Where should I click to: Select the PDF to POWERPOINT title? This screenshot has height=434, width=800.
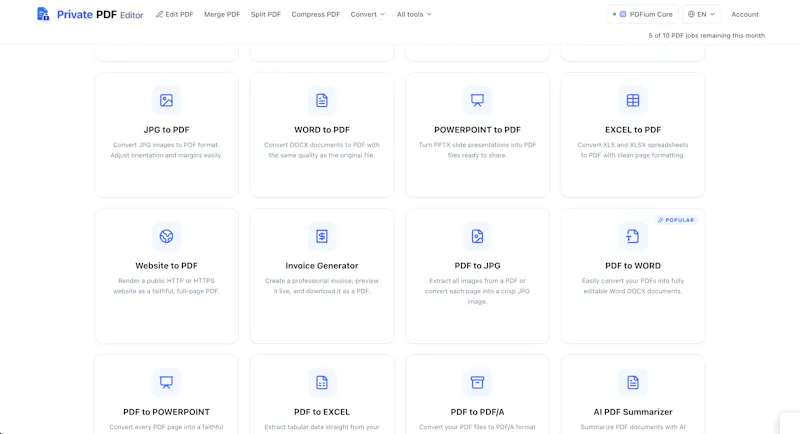[166, 412]
